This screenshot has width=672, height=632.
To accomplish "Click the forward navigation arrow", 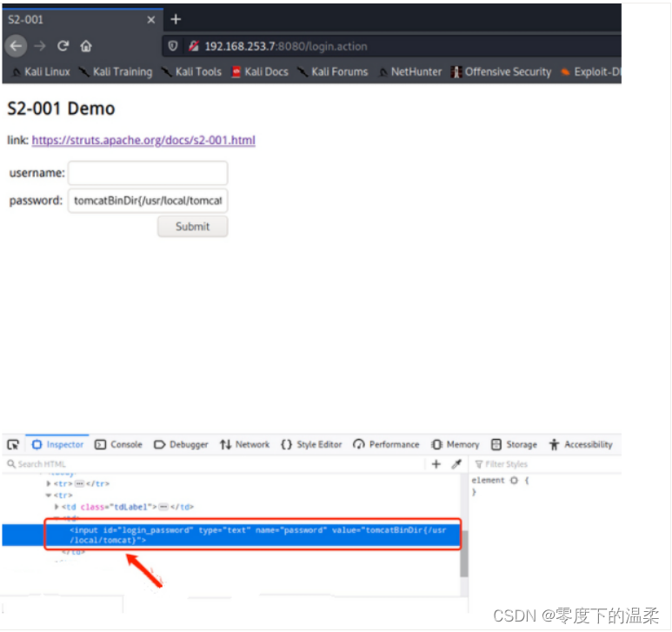I will click(40, 46).
